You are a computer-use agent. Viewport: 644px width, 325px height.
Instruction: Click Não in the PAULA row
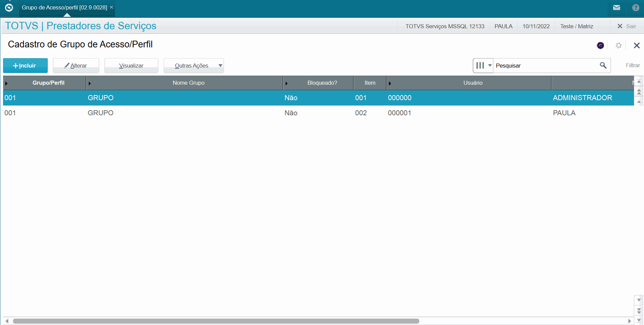point(291,113)
